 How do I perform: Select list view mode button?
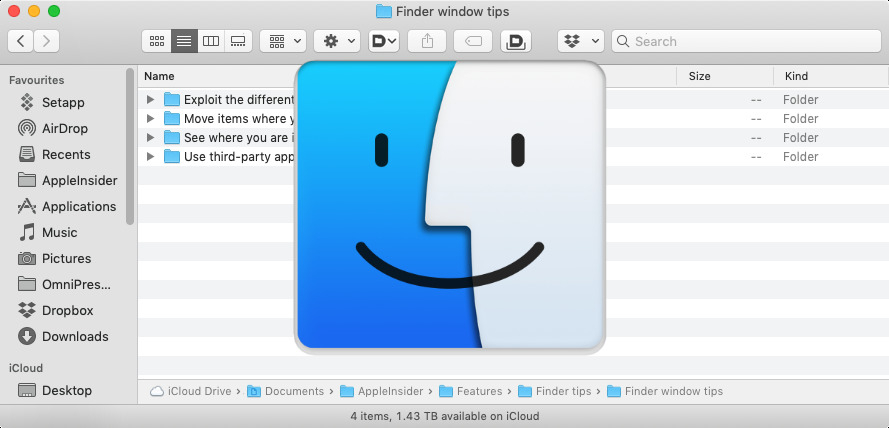coord(184,41)
